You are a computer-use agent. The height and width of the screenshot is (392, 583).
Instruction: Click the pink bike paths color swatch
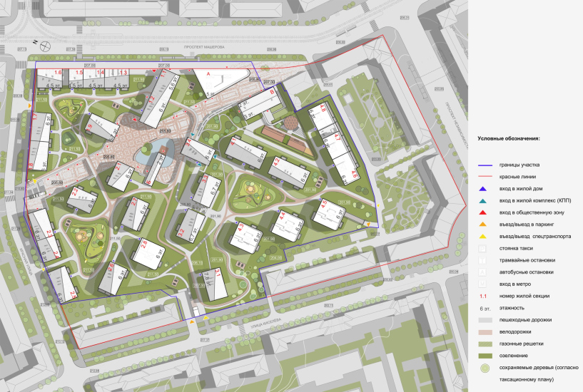tap(483, 332)
